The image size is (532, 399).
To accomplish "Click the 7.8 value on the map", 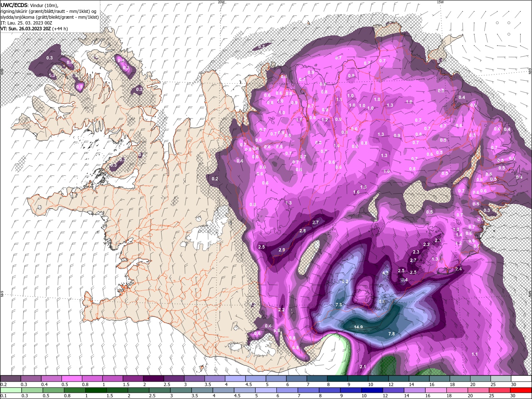I will coord(391,334).
